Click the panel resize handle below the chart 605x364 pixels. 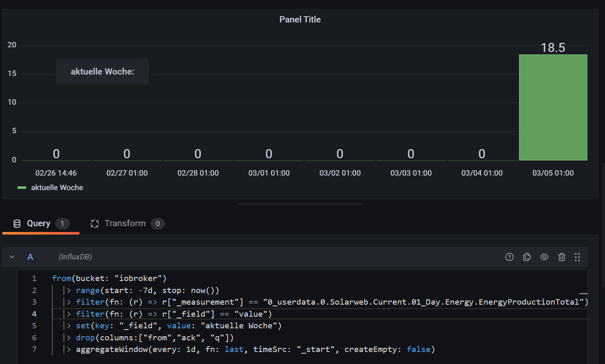(x=300, y=204)
